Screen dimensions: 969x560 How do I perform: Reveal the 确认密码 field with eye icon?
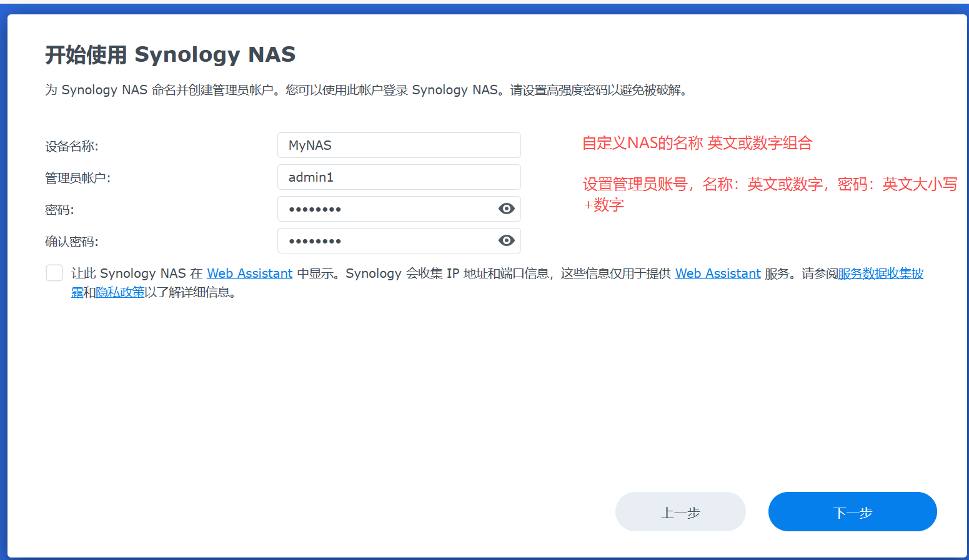pos(507,240)
